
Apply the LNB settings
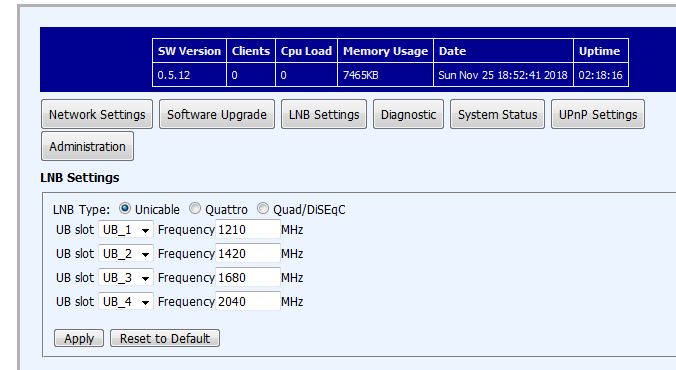coord(79,338)
